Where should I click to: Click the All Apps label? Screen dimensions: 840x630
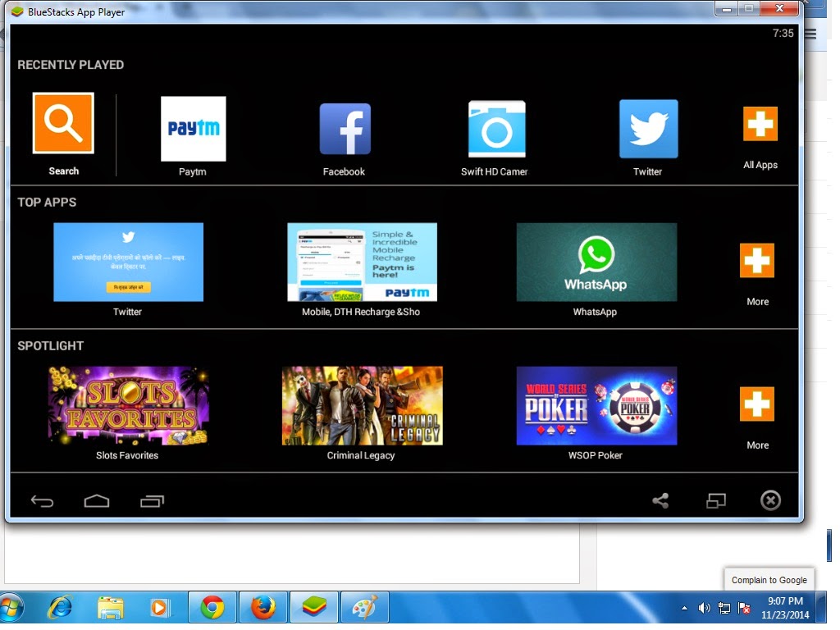point(760,165)
